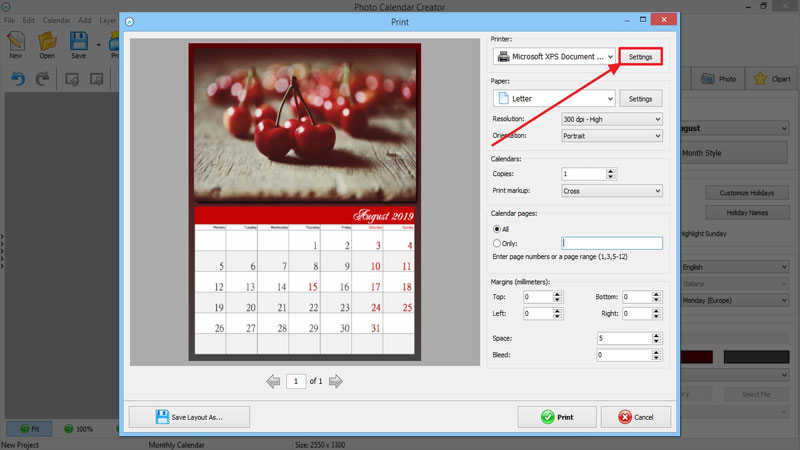Select the All pages radio button
Viewport: 800px width, 450px height.
(x=496, y=229)
